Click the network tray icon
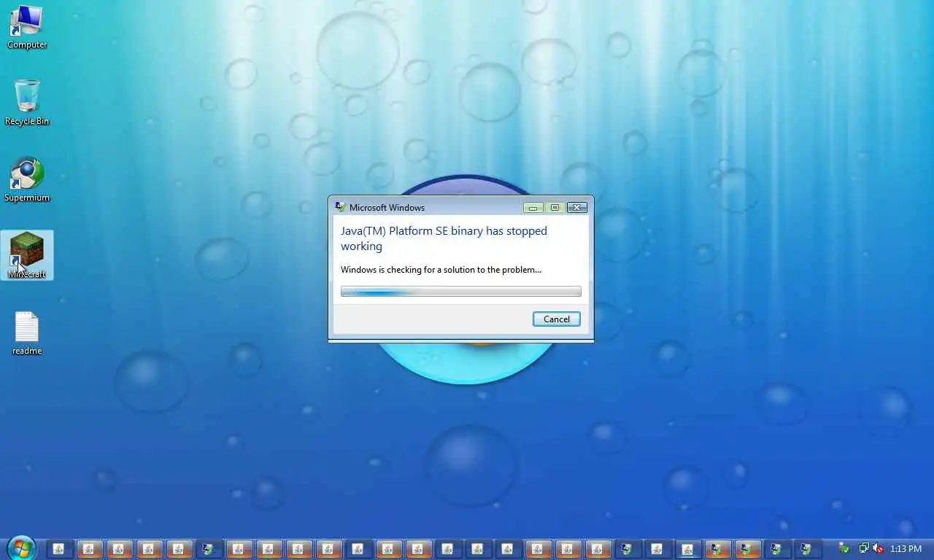The width and height of the screenshot is (934, 560). tap(864, 548)
